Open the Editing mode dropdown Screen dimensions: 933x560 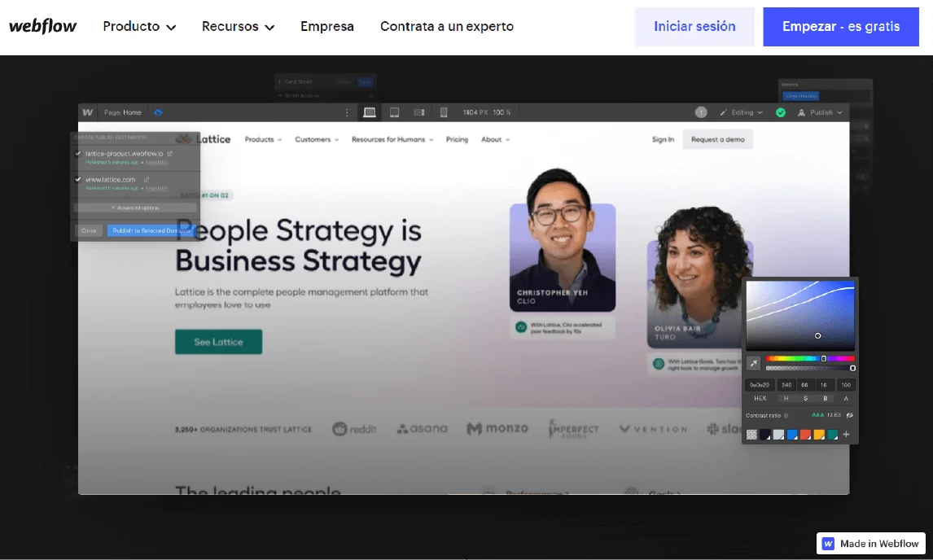[x=742, y=112]
